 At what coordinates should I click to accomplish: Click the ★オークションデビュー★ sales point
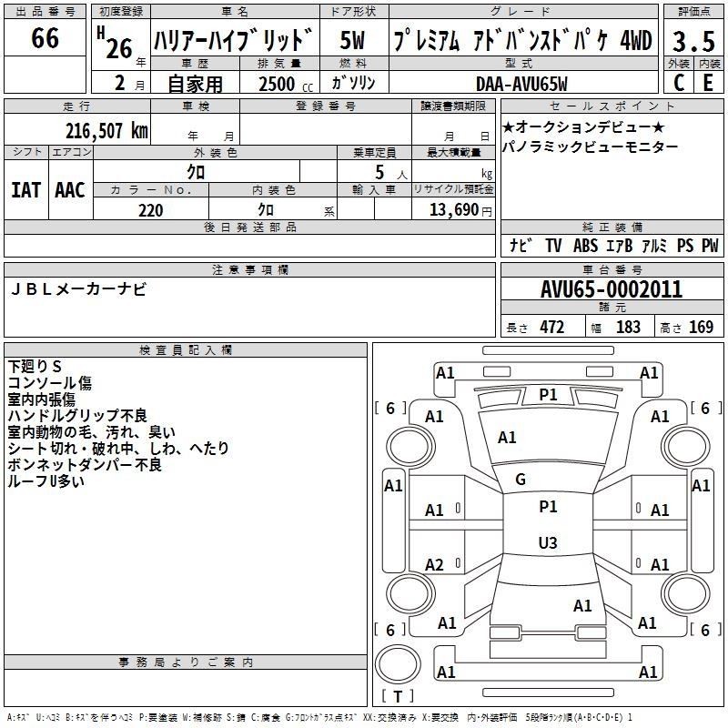click(x=583, y=126)
